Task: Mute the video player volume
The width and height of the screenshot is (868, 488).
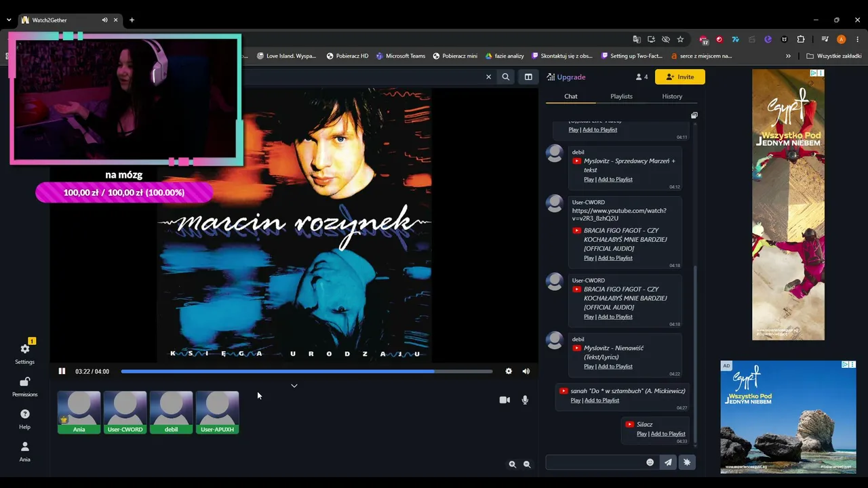Action: [x=526, y=371]
